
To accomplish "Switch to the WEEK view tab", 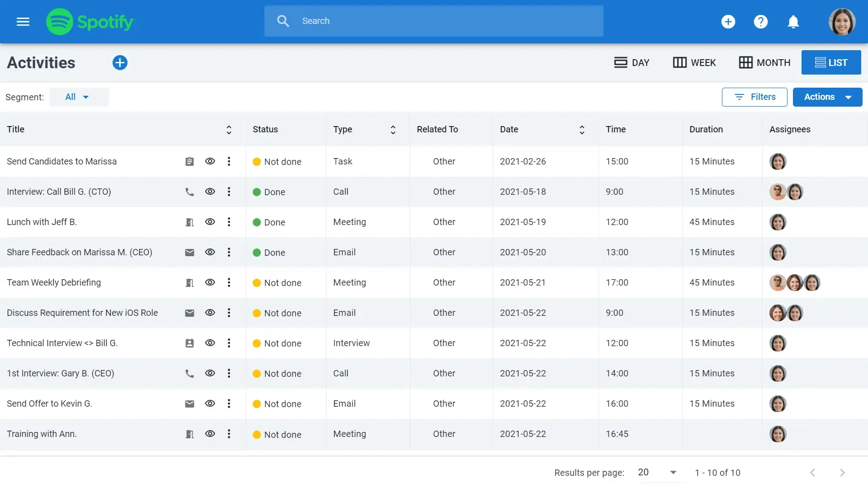I will [x=694, y=63].
